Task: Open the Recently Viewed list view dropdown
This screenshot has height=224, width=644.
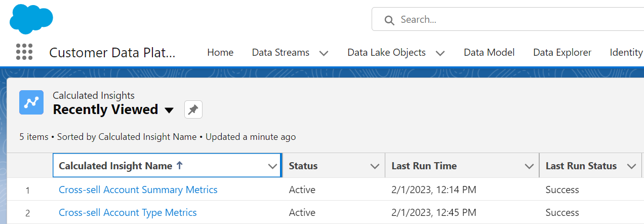Action: pos(170,110)
